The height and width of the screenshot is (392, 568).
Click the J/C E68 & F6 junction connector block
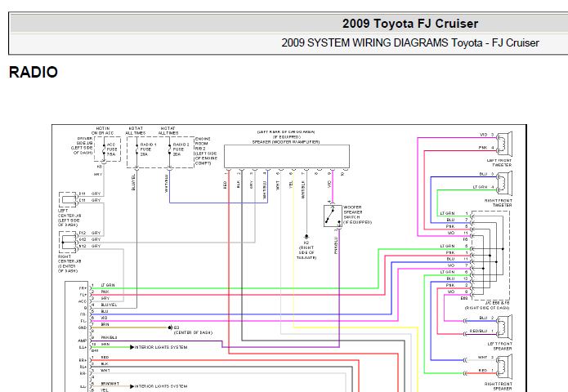tap(490, 255)
